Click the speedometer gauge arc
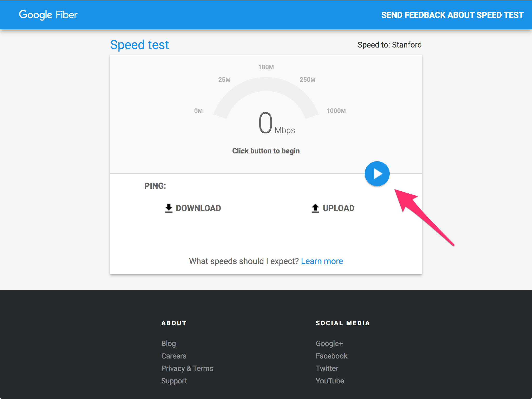Image resolution: width=532 pixels, height=399 pixels. (x=266, y=84)
